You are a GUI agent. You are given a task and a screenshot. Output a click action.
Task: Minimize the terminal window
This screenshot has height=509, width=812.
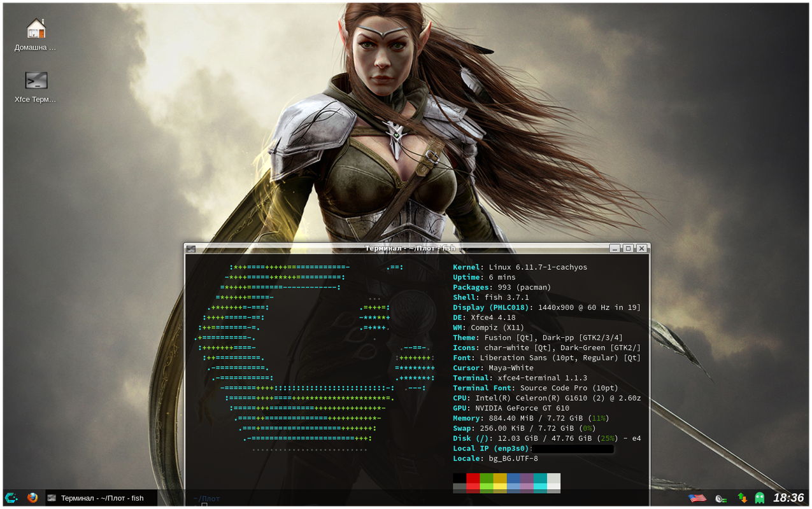pos(614,248)
